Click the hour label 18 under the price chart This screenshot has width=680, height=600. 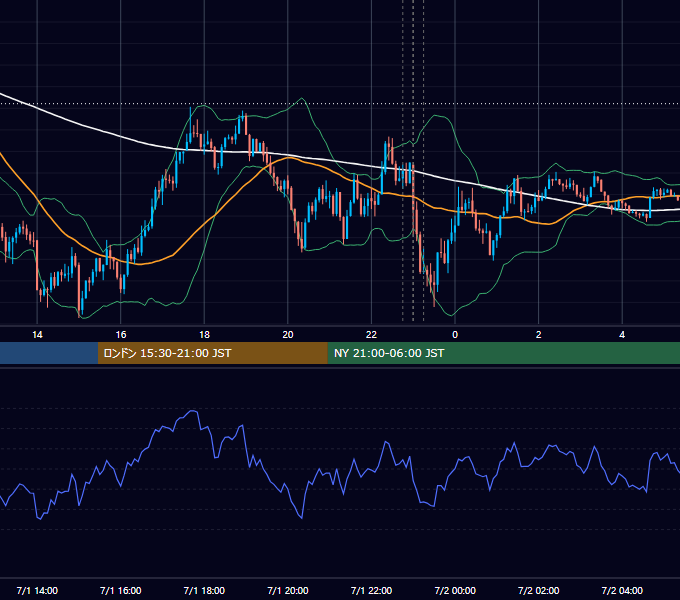pos(204,334)
